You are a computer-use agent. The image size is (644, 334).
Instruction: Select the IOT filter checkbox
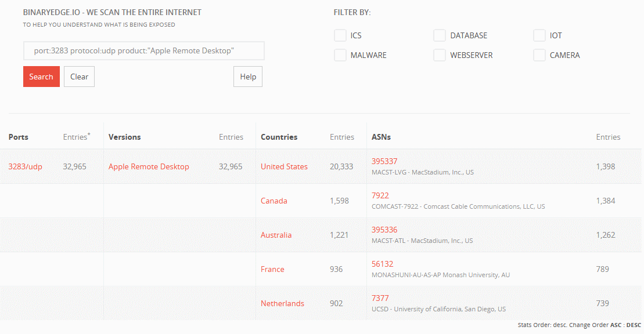click(x=539, y=36)
